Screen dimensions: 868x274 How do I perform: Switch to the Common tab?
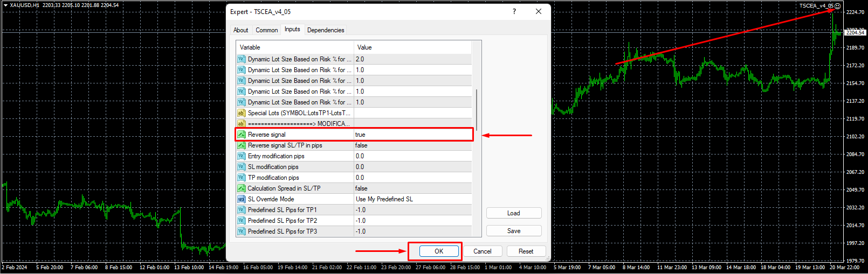coord(266,30)
